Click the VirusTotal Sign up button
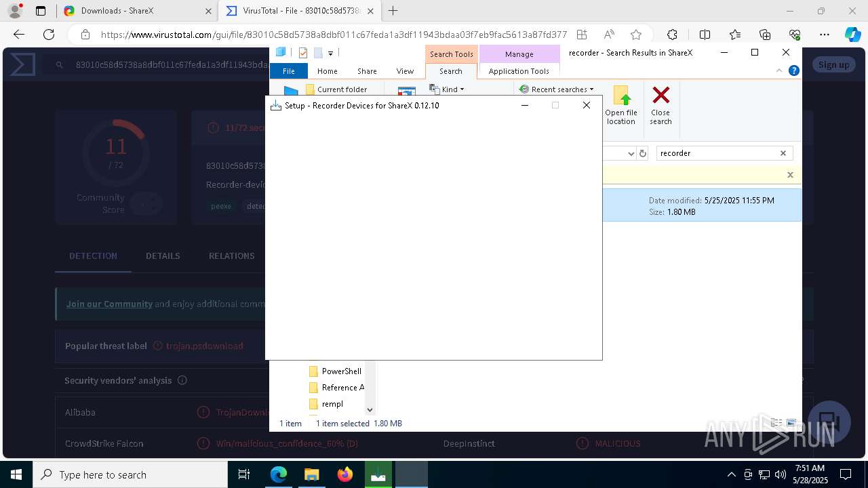The height and width of the screenshot is (488, 868). pyautogui.click(x=833, y=64)
